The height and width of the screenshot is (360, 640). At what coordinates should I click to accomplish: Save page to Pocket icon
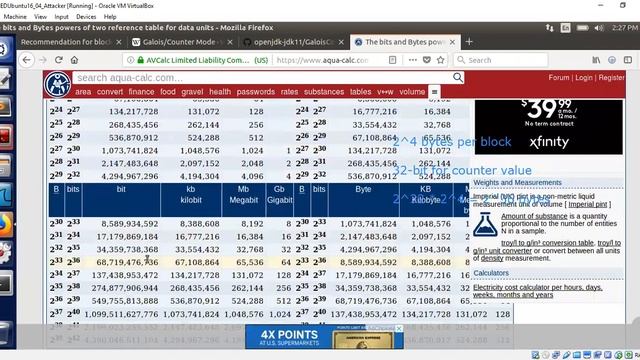pos(427,60)
